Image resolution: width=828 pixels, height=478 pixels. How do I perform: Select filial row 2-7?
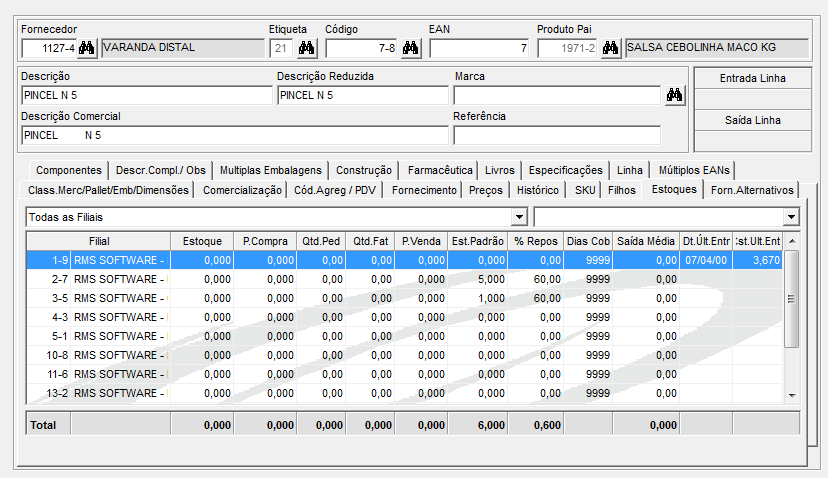click(x=405, y=279)
